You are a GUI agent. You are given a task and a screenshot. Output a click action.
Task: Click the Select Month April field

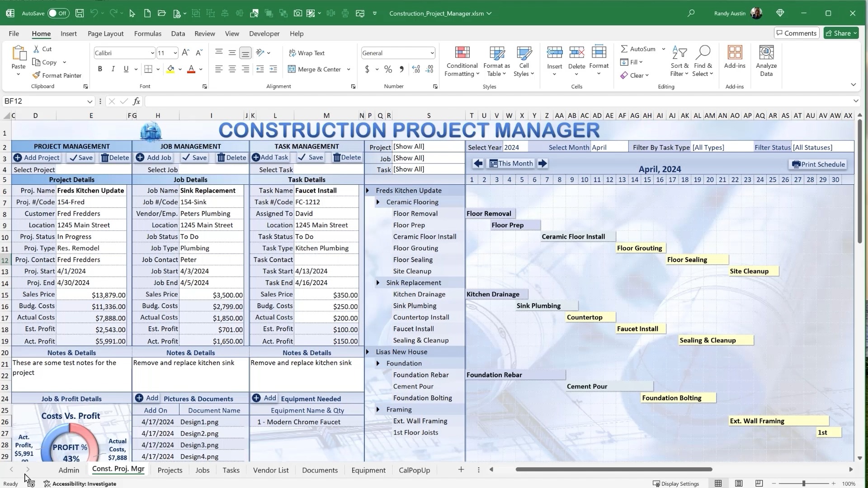point(609,147)
